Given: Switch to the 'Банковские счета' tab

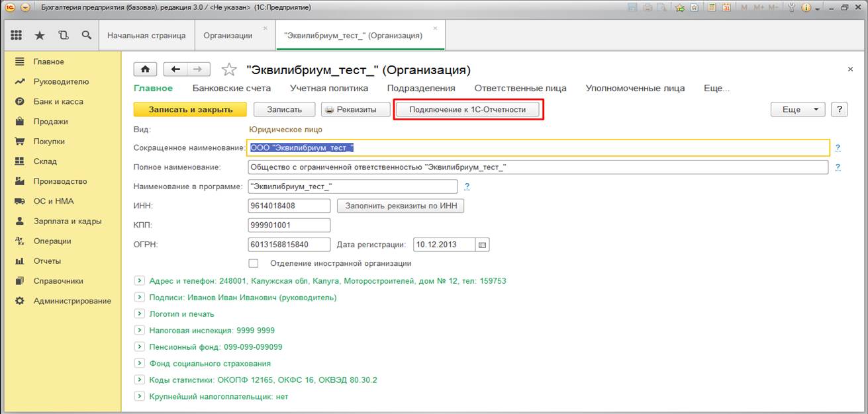Looking at the screenshot, I should coord(232,88).
